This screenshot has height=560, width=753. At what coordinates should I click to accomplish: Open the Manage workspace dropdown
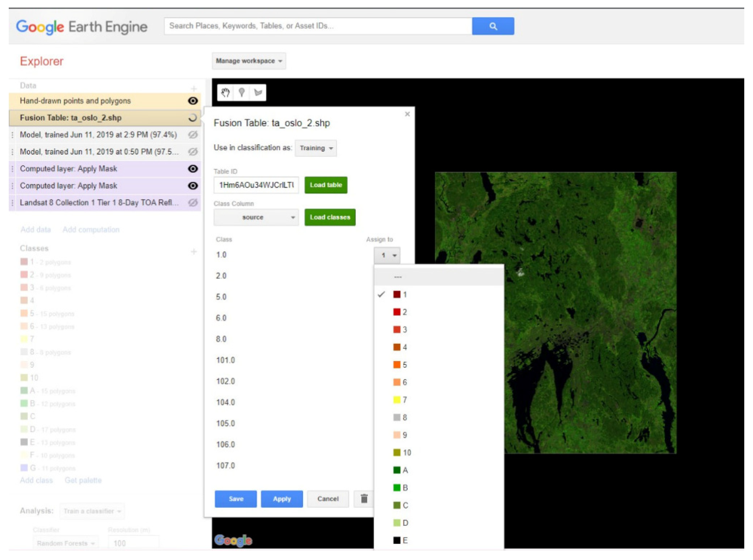[x=249, y=61]
